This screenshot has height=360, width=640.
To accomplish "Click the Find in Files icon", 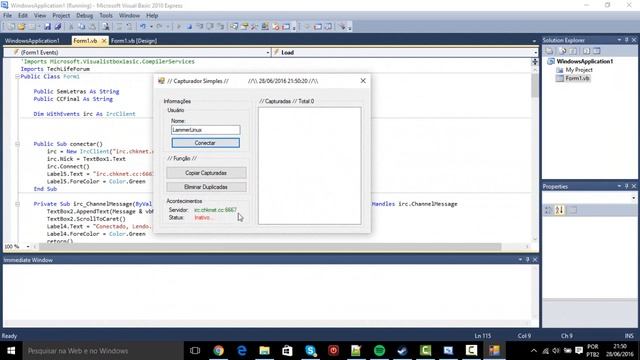I will pos(106,27).
